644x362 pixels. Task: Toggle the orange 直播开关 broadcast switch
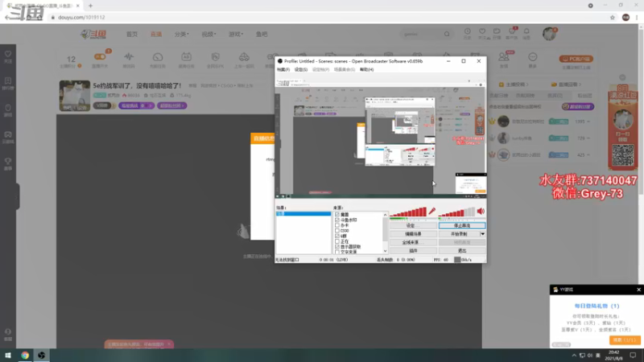100,56
